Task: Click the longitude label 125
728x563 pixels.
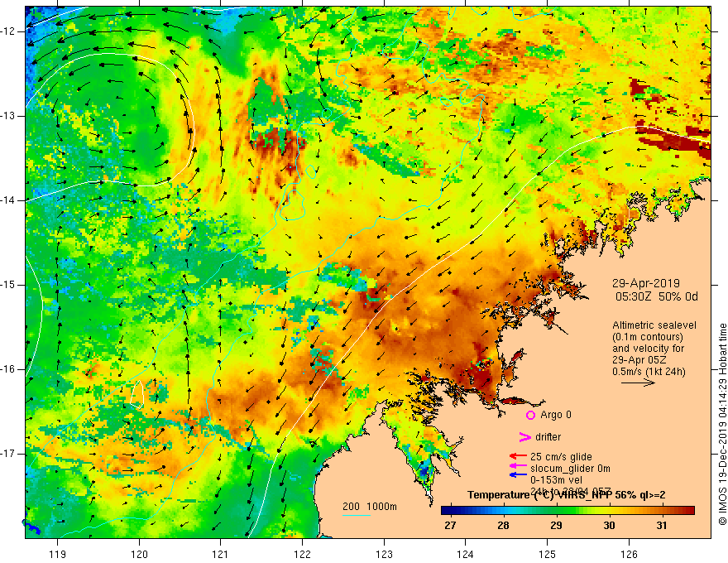Action: click(548, 554)
